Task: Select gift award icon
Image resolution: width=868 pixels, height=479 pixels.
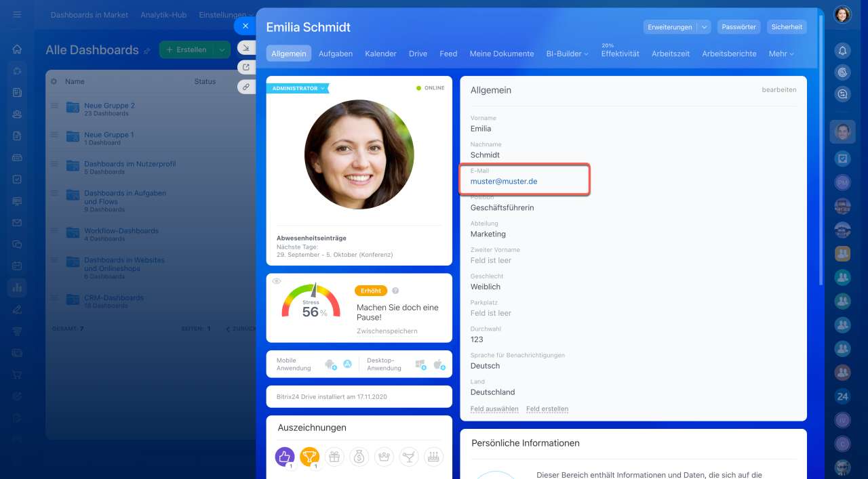Action: point(334,457)
